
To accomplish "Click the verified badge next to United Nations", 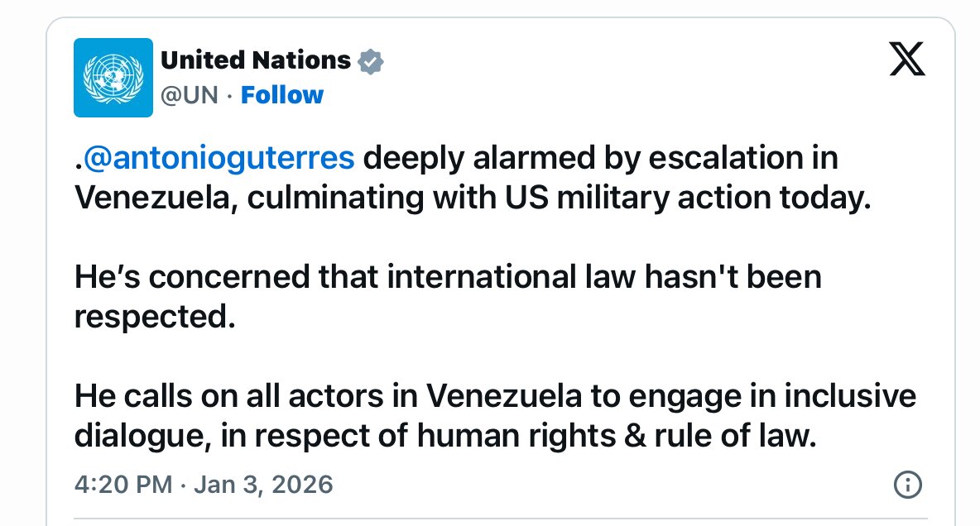I will (x=370, y=60).
